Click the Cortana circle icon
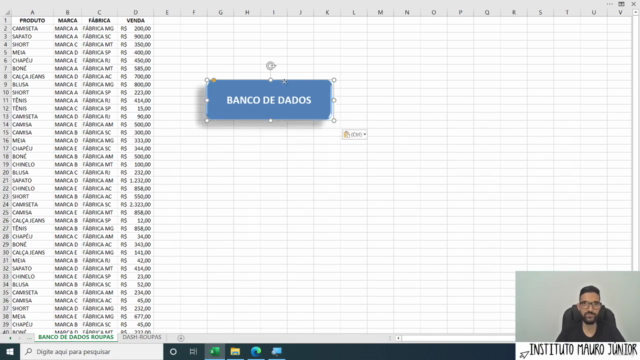Viewport: 640px width, 360px height. (x=173, y=351)
